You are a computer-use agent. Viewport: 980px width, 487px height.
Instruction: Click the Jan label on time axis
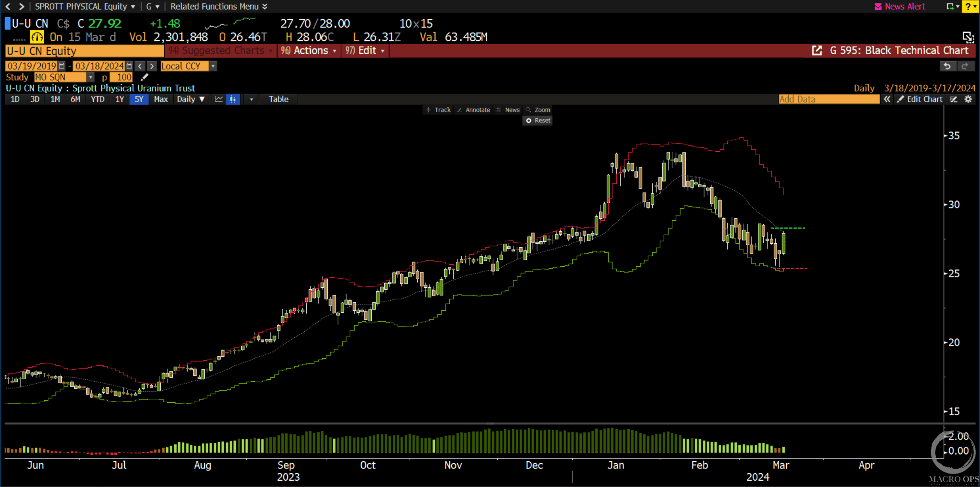(x=616, y=465)
